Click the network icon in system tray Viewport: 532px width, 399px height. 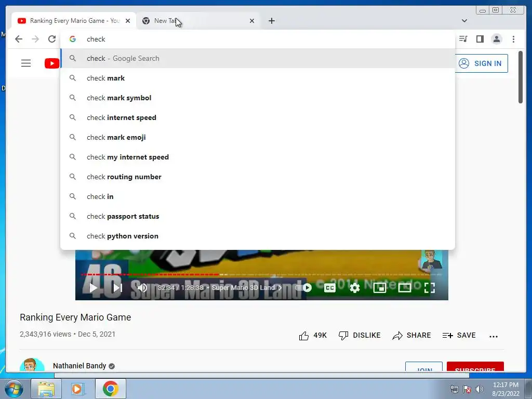pos(454,389)
